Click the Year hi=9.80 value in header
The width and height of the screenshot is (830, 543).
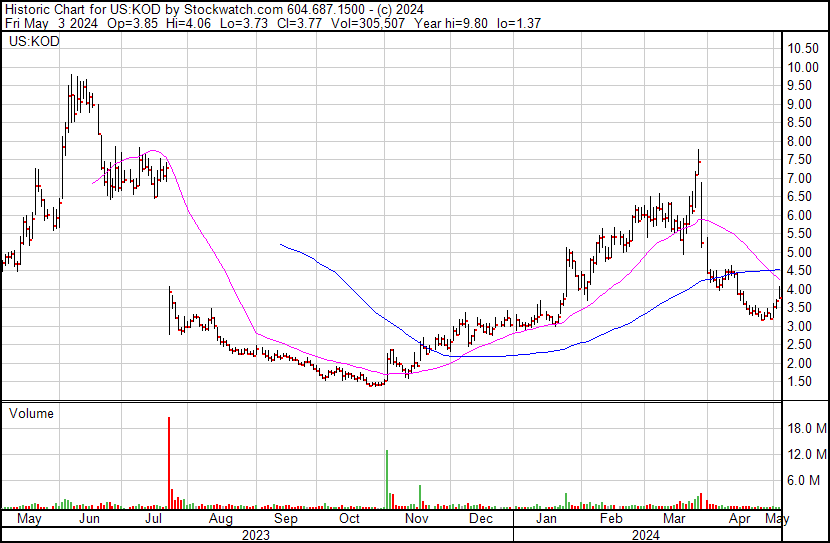pos(451,23)
